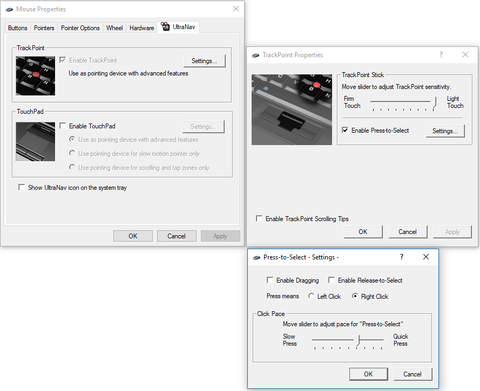This screenshot has width=480, height=391.
Task: Toggle Show UltraNav icon on system tray
Action: 21,187
